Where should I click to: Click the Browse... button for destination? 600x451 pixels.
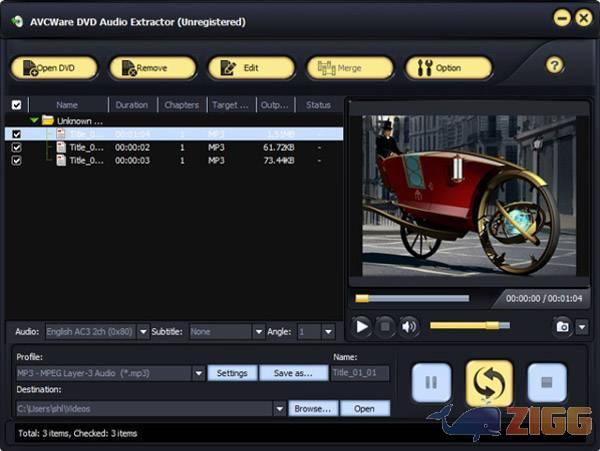(313, 408)
